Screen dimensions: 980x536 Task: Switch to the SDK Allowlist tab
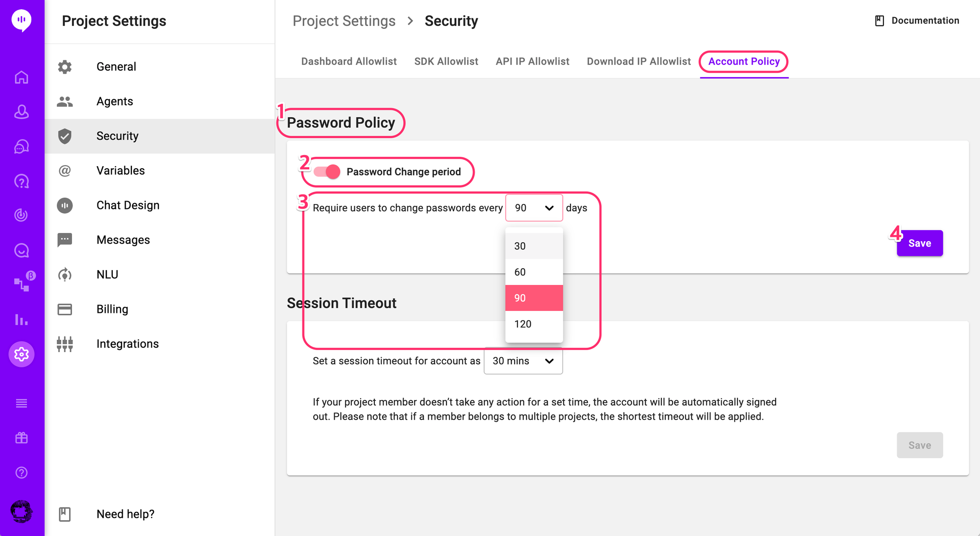pos(446,61)
